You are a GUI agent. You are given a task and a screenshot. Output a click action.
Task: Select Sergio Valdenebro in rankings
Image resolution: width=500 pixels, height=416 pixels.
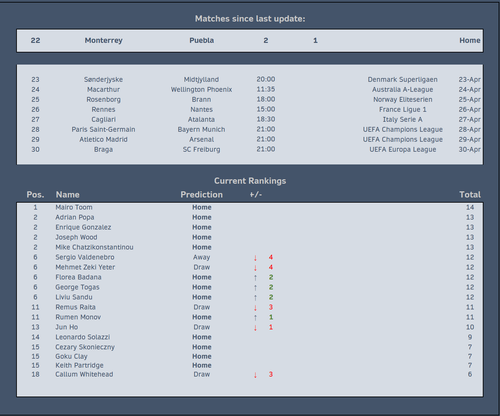click(85, 257)
